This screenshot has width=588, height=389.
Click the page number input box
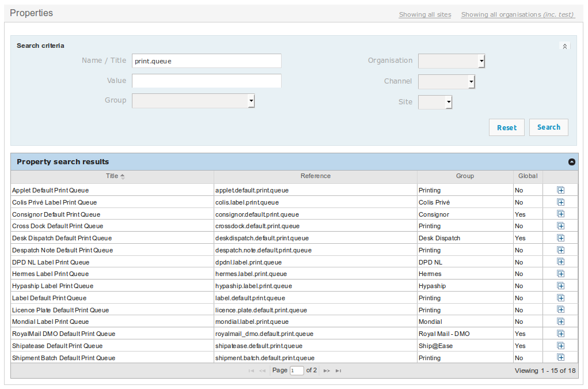[x=296, y=371]
